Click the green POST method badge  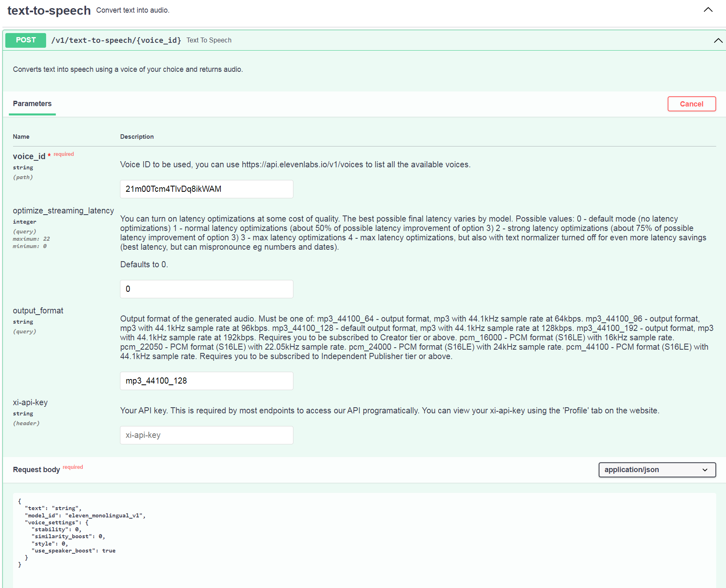coord(26,40)
